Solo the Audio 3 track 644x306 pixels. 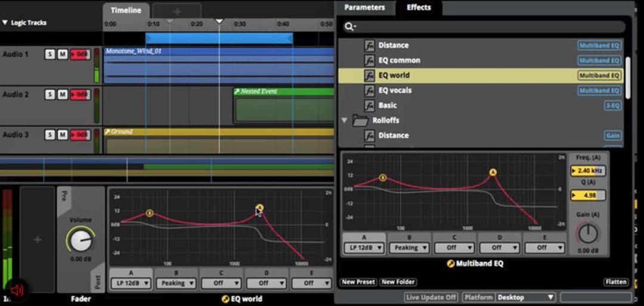pyautogui.click(x=49, y=135)
